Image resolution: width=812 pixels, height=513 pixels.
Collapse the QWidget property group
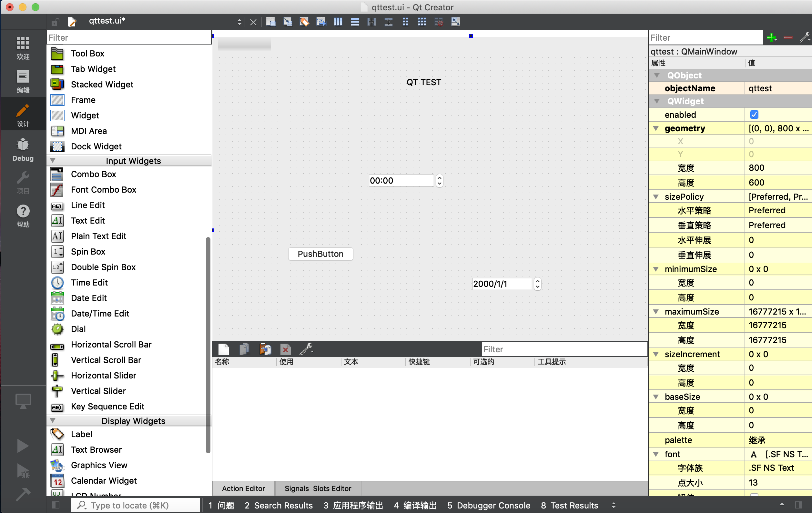656,101
